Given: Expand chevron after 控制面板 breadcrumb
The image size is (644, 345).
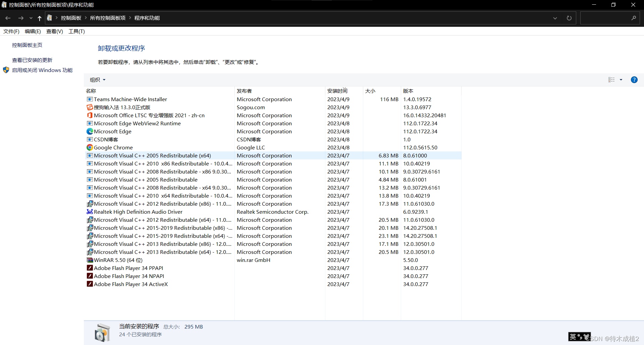Looking at the screenshot, I should pos(86,18).
